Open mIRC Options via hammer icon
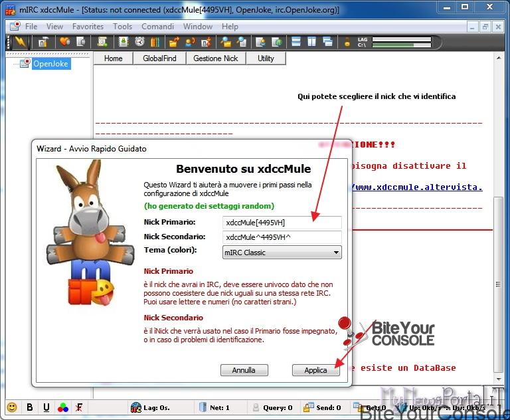Screen dimensions: 510x420 [43, 42]
